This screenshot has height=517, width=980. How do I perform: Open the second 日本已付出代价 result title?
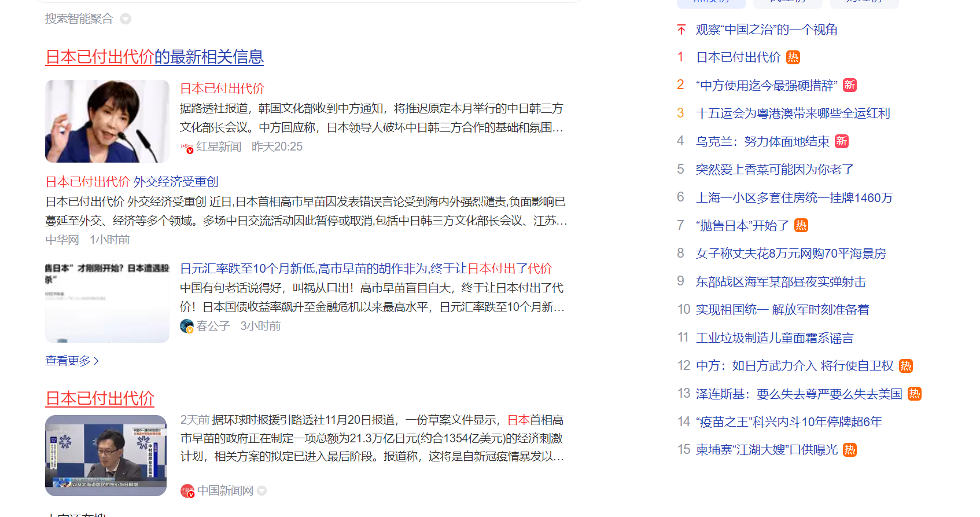(100, 398)
